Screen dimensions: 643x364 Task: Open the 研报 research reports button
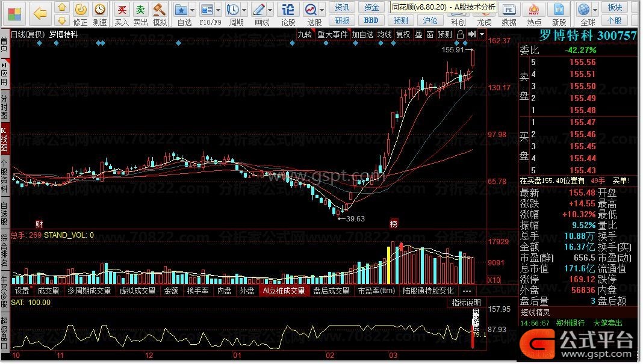coord(342,20)
